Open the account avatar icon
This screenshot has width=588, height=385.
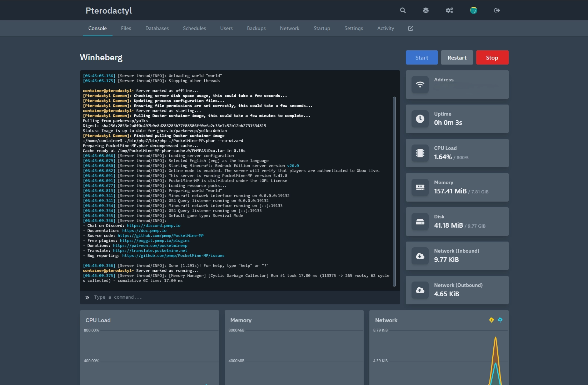point(474,10)
